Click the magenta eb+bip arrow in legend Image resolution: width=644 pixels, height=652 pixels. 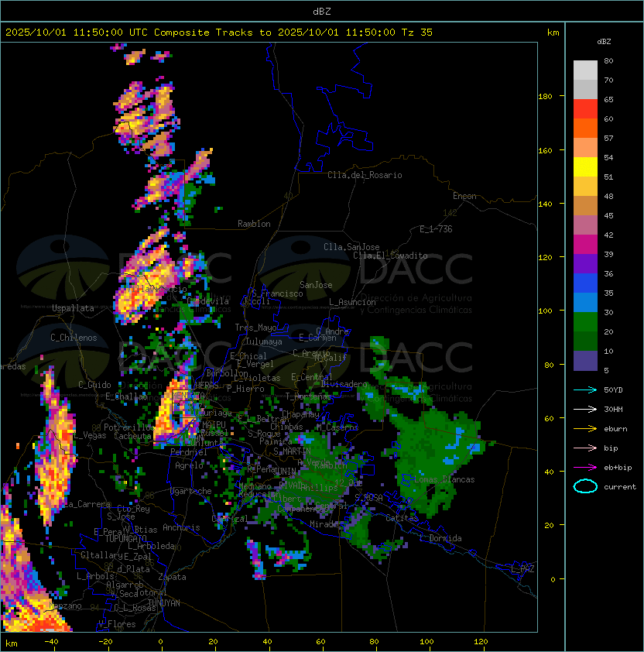click(x=585, y=468)
